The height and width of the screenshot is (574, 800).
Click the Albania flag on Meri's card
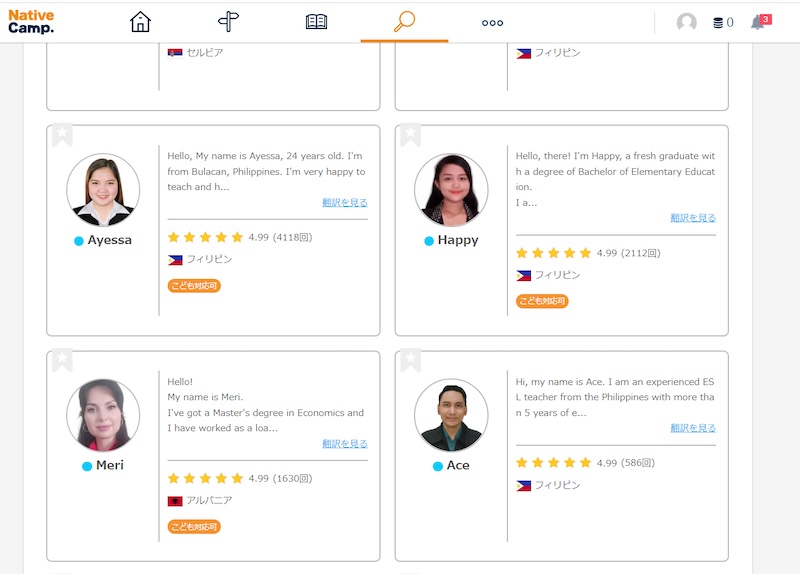click(175, 501)
